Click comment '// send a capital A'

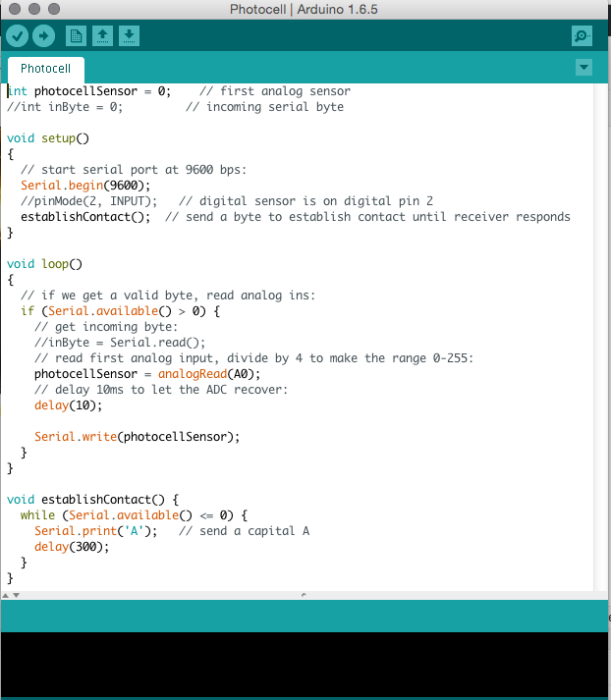[x=245, y=531]
